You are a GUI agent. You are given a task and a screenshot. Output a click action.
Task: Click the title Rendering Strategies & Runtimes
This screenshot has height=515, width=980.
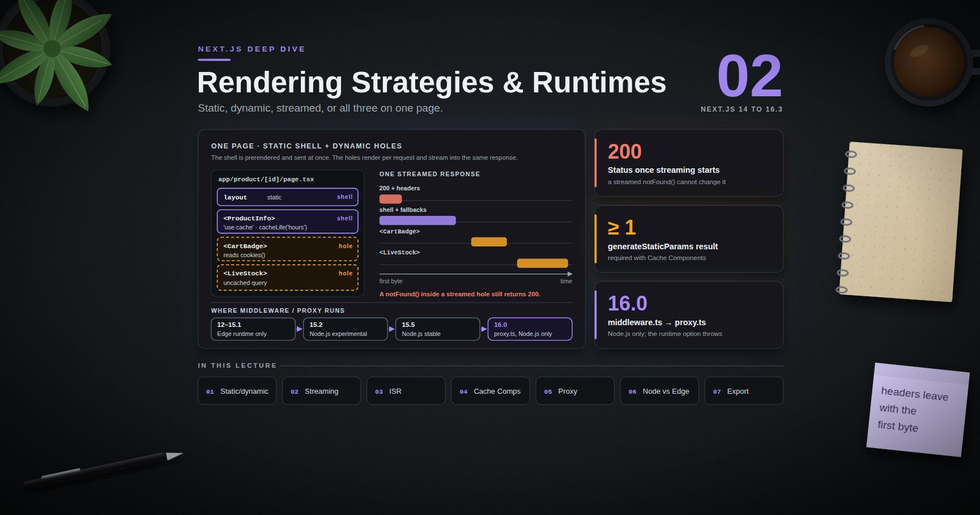pyautogui.click(x=432, y=83)
